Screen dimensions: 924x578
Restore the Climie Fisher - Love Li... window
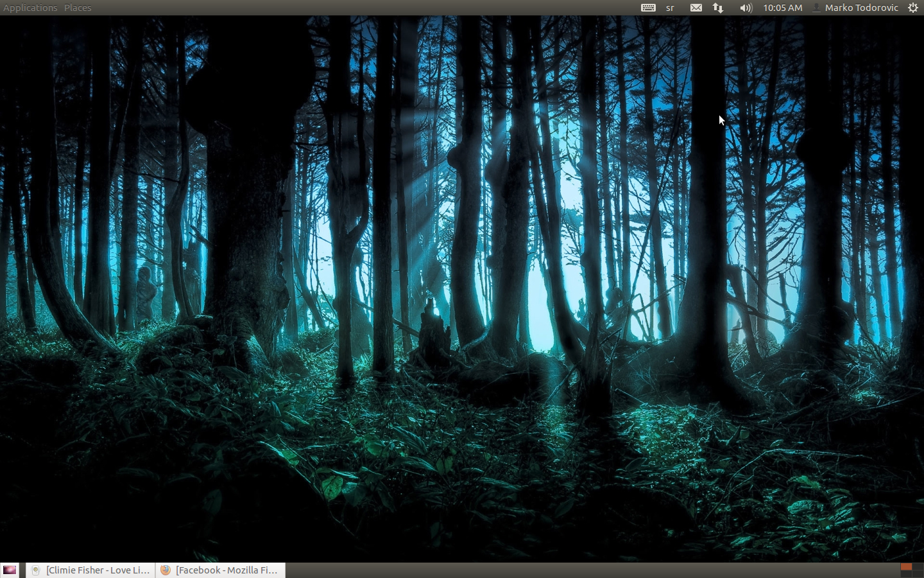point(91,570)
